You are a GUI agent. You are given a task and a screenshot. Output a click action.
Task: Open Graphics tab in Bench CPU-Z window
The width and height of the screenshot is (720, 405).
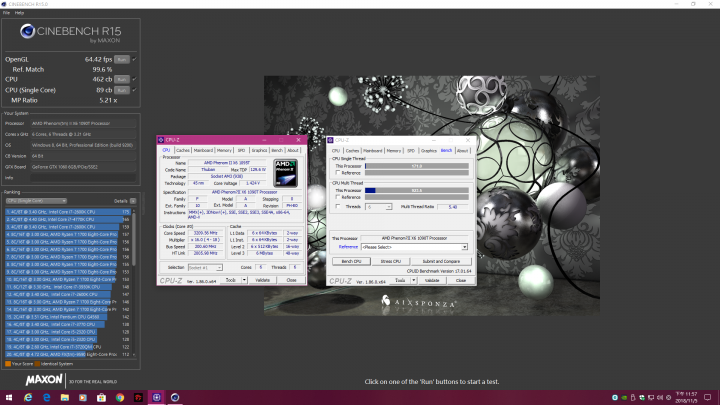pos(429,151)
